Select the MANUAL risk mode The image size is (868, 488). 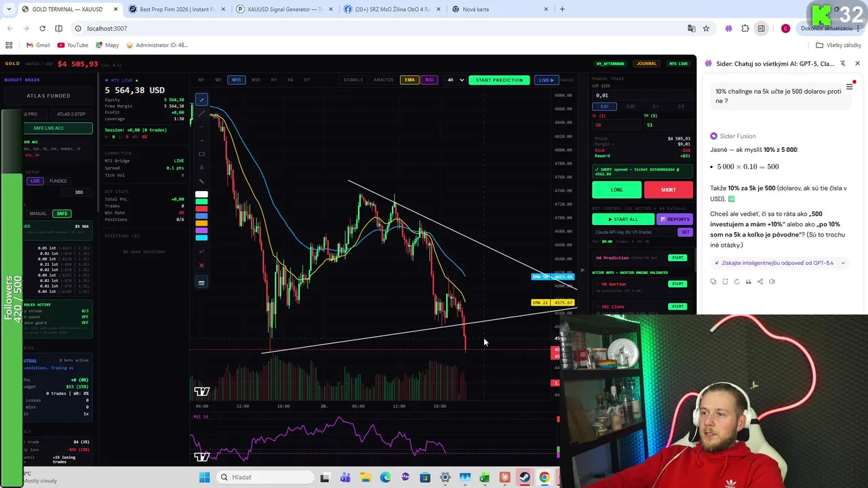(x=38, y=213)
